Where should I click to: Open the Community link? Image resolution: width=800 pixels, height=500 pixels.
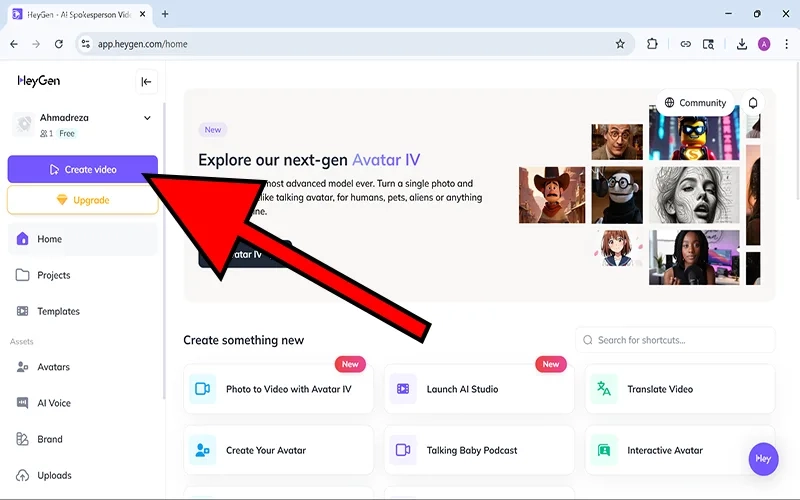point(694,103)
